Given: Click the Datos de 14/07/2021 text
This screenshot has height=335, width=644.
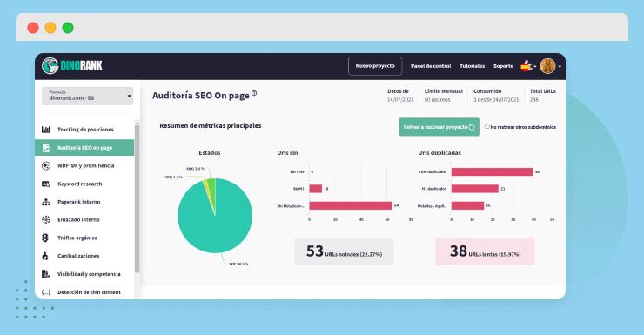Looking at the screenshot, I should [x=400, y=95].
